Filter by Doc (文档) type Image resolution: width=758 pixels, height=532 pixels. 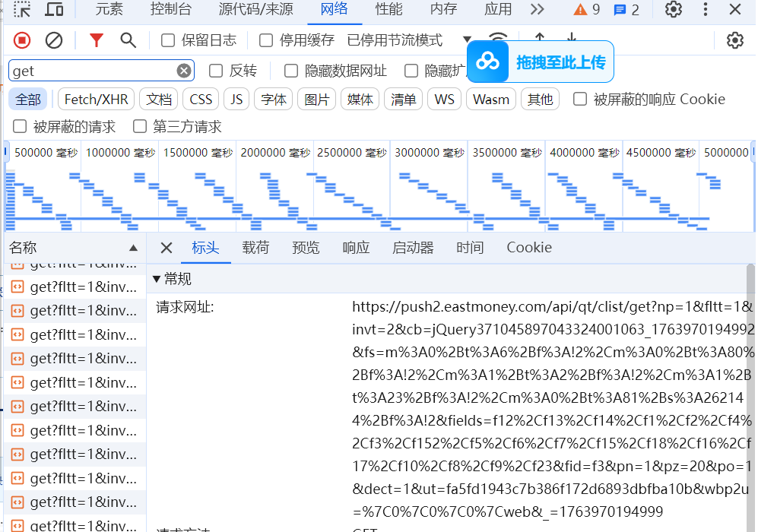click(x=159, y=99)
